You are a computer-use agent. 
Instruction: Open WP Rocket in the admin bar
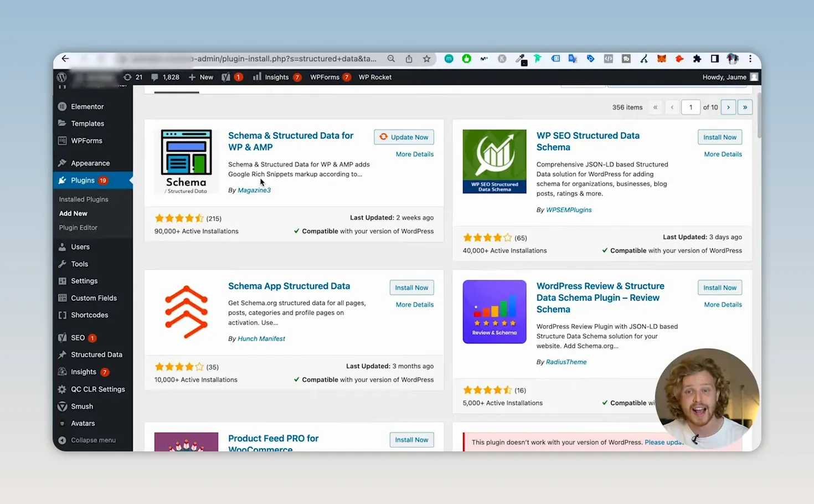[x=375, y=77]
